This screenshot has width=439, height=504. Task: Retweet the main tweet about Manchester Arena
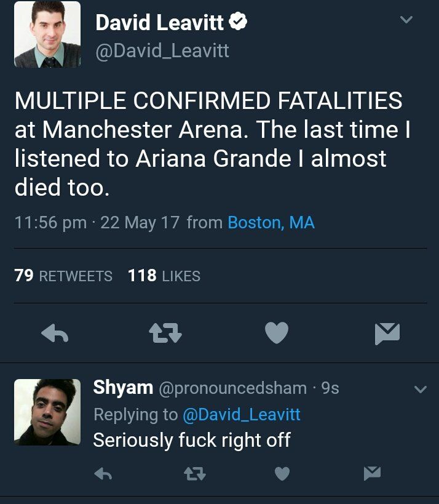click(165, 333)
